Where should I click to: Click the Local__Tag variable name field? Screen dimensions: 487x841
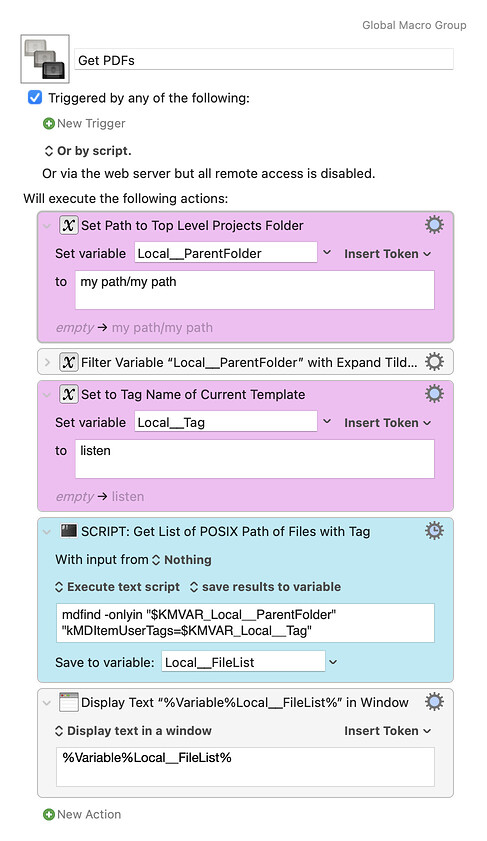point(226,422)
